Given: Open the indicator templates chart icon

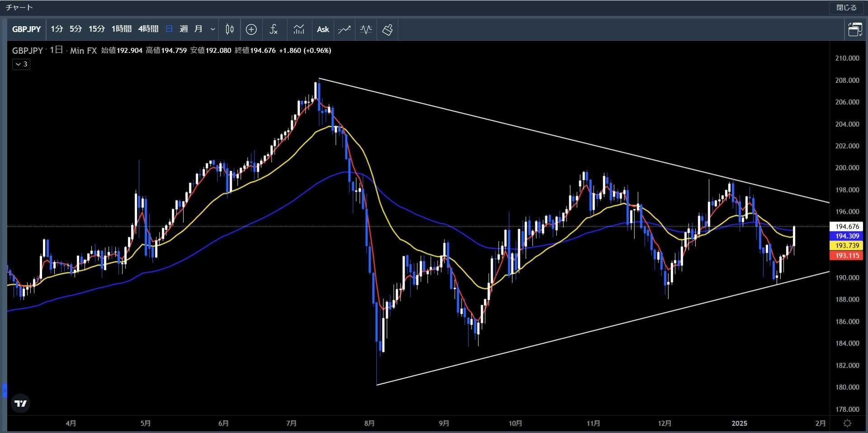Looking at the screenshot, I should (x=299, y=29).
